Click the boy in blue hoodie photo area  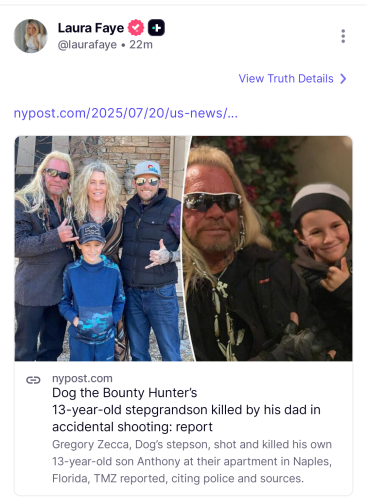coord(91,293)
